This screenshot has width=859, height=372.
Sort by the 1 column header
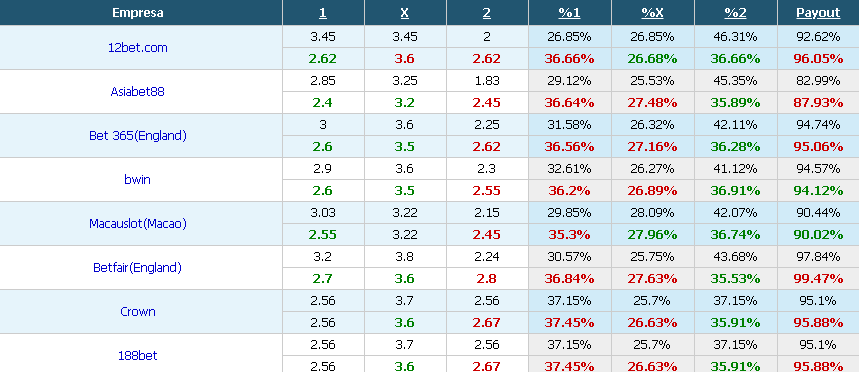(323, 13)
